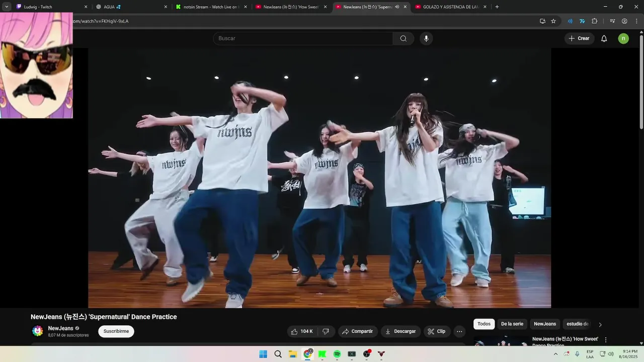The image size is (644, 362).
Task: Close the Ludwig - Twitch tab
Action: pyautogui.click(x=86, y=7)
